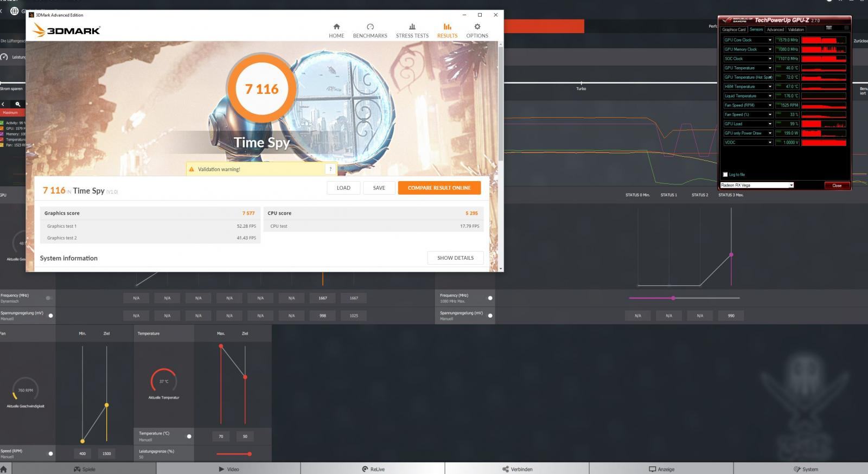The image size is (868, 474).
Task: Click the temperature Ziel 50 input field
Action: [245, 436]
